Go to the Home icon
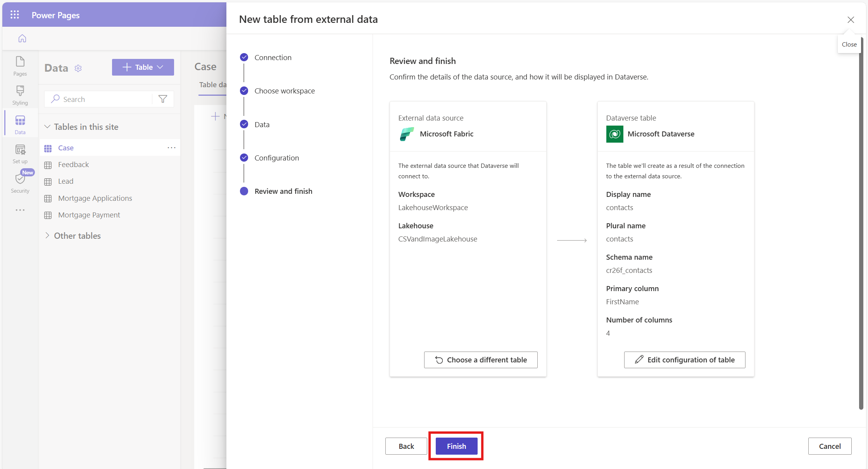Image resolution: width=868 pixels, height=469 pixels. [22, 38]
